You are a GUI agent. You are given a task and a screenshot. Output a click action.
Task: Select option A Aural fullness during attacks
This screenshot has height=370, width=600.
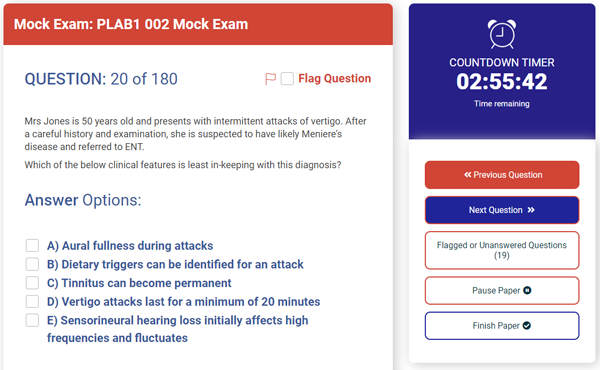pos(32,245)
